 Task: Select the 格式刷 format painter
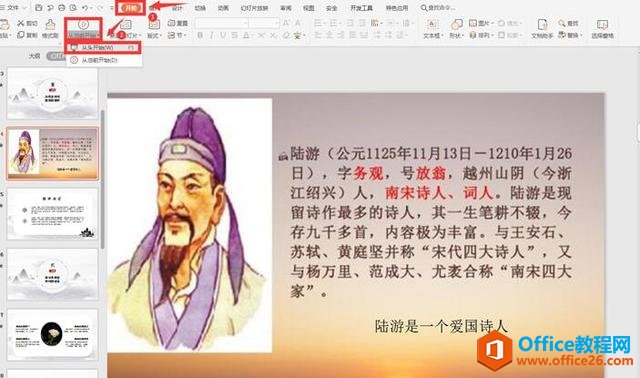tap(50, 29)
